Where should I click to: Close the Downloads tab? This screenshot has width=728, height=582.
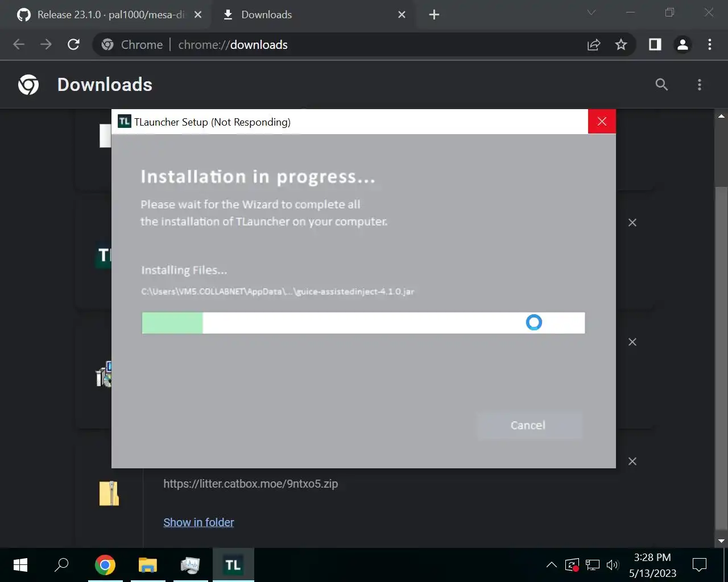tap(402, 15)
